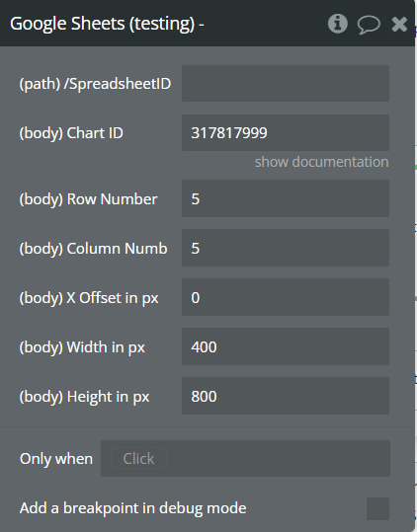Click the empty area of the Only when expression box
417x532 pixels.
click(x=279, y=459)
